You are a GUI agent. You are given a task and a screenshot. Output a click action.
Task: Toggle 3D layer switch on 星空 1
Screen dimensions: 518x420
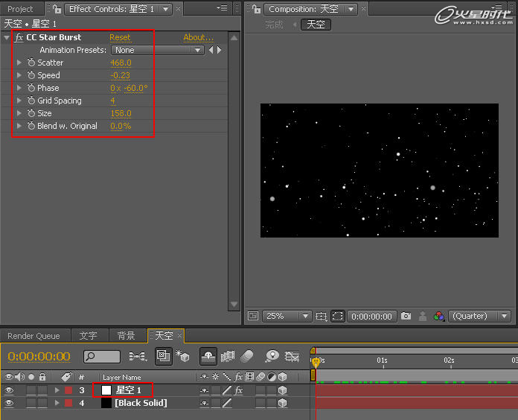(283, 390)
